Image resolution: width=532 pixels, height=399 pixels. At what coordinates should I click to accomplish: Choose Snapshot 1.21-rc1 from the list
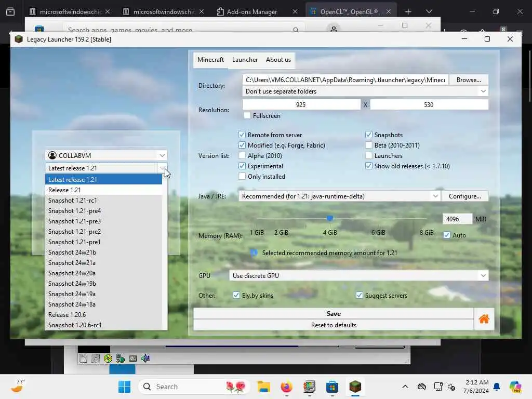(103, 201)
